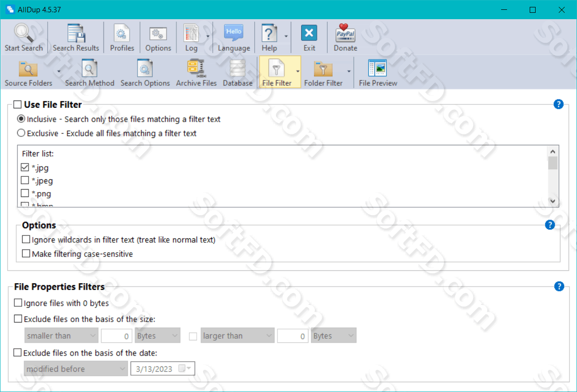Check the *.jpeg filter checkbox

pos(25,180)
